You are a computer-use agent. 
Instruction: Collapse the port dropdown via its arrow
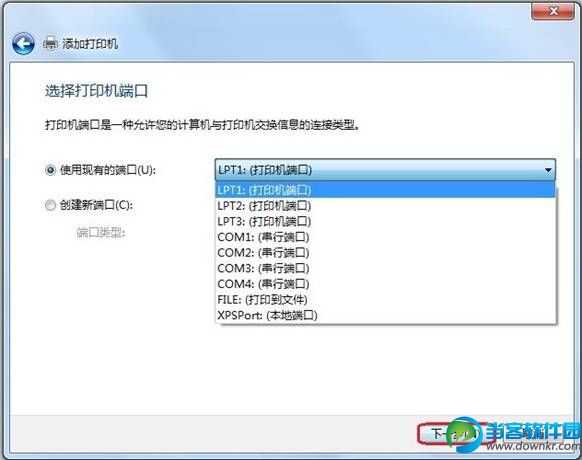pyautogui.click(x=548, y=170)
